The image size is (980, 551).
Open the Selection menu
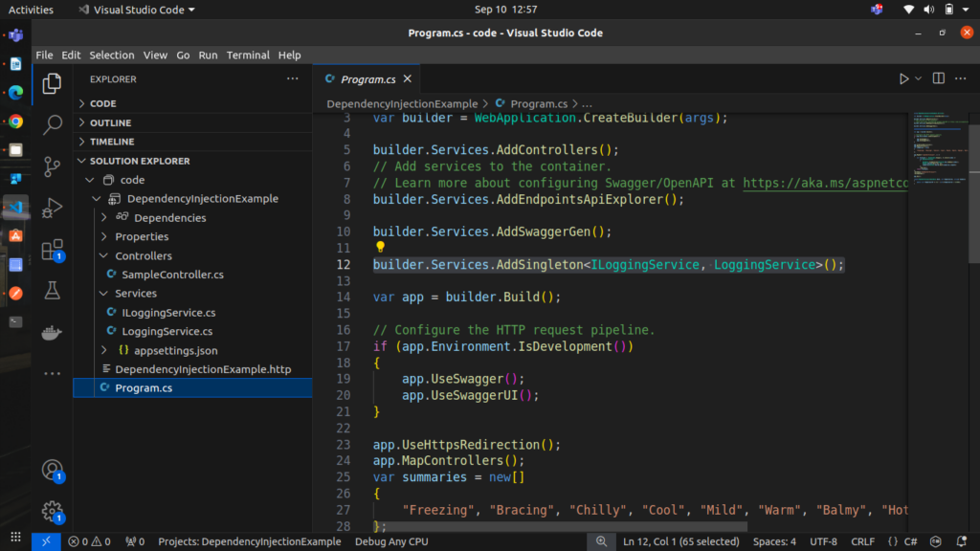(112, 55)
